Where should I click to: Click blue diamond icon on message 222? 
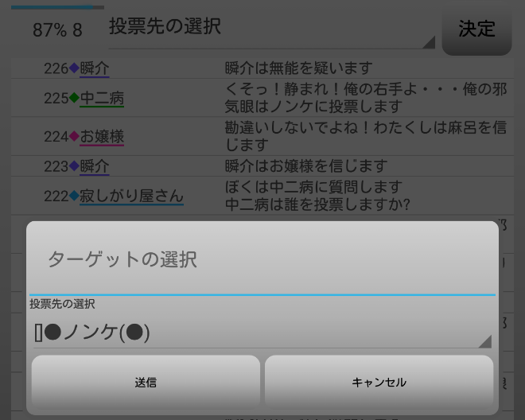[x=74, y=195]
